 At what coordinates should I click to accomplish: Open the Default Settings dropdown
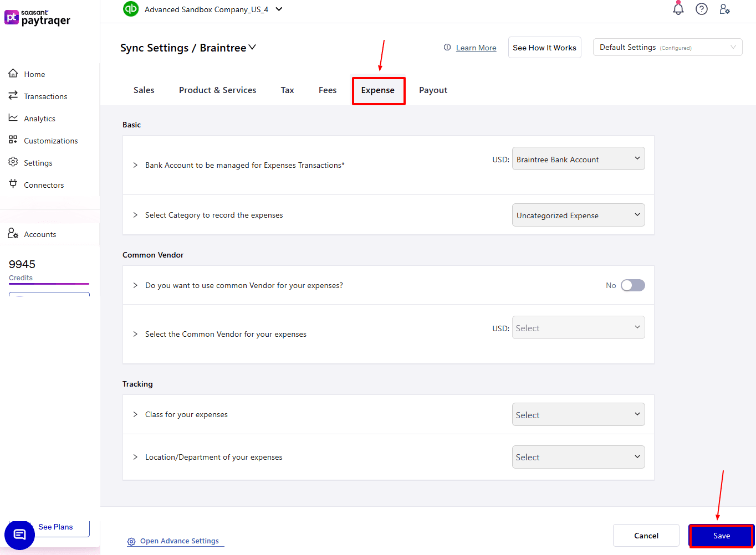667,47
